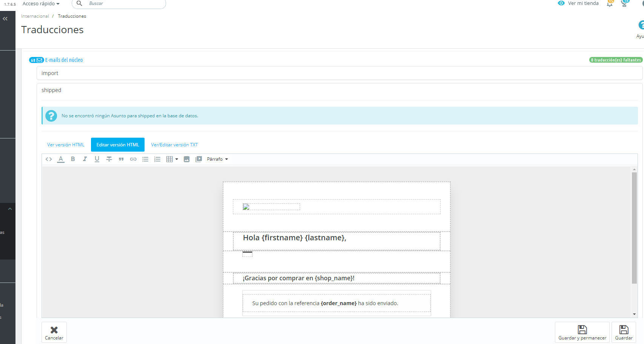Screen dimensions: 644x344
Task: Click the Traducciones page title
Action: coord(52,30)
